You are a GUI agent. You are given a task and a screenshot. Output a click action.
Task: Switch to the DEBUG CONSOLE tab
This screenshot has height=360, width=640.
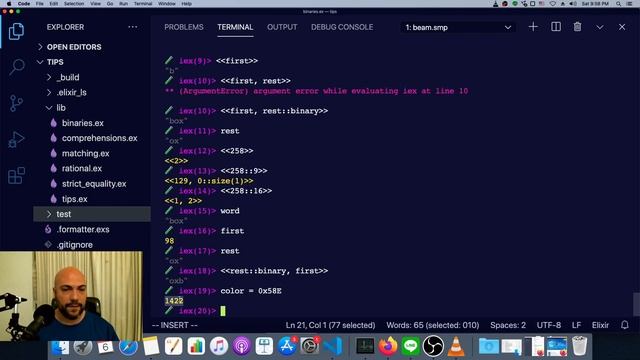tap(342, 27)
